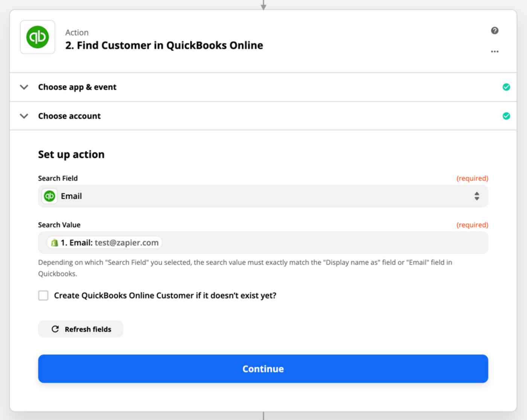This screenshot has height=420, width=527.
Task: Select the Email test@zapier.com pill
Action: tap(105, 243)
